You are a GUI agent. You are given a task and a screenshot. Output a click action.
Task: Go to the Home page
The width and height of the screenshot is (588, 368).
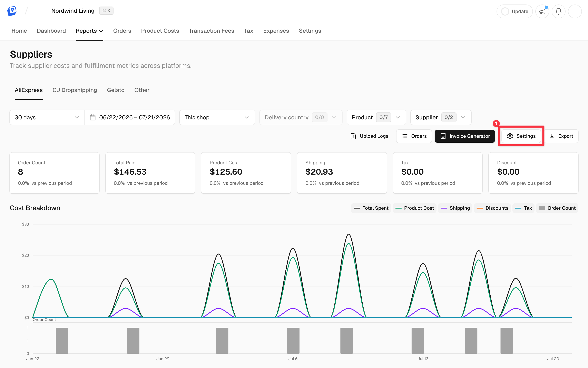click(x=19, y=31)
